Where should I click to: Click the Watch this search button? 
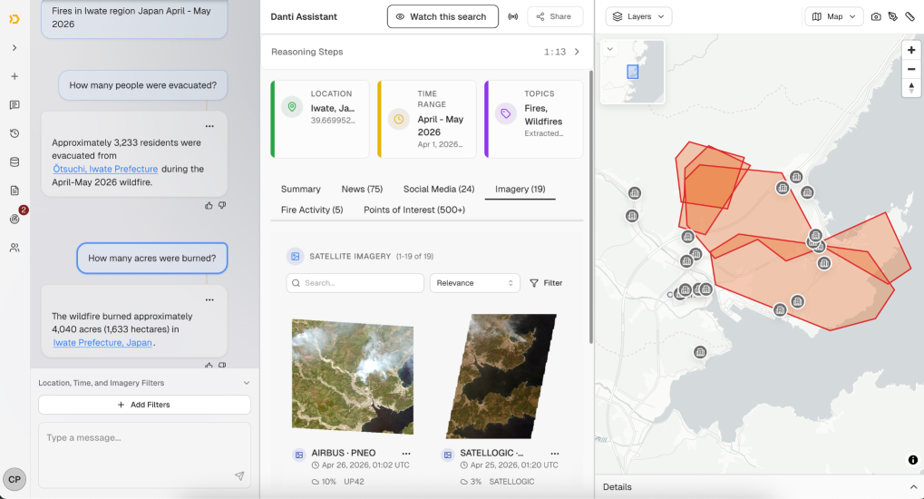tap(443, 16)
